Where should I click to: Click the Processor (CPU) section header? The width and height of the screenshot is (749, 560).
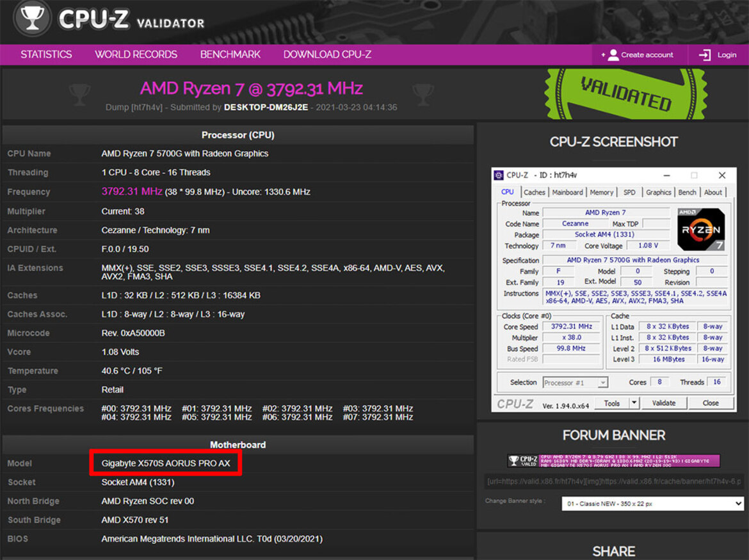tap(238, 135)
